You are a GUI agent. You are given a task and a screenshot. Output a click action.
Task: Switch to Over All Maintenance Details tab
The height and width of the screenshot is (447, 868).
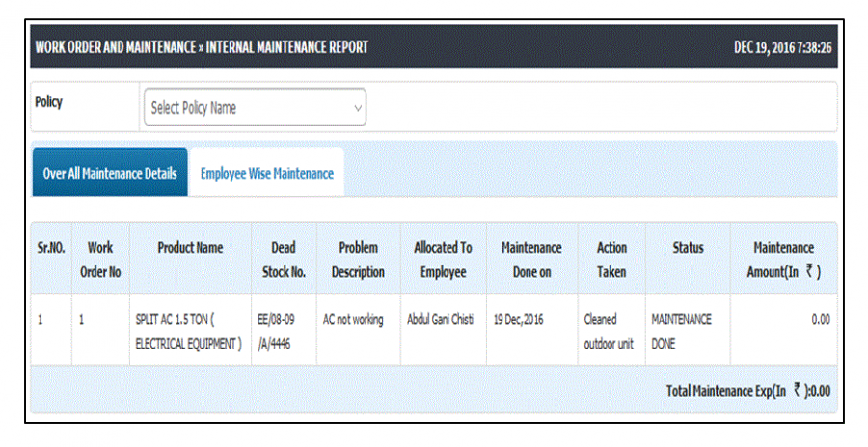(110, 172)
